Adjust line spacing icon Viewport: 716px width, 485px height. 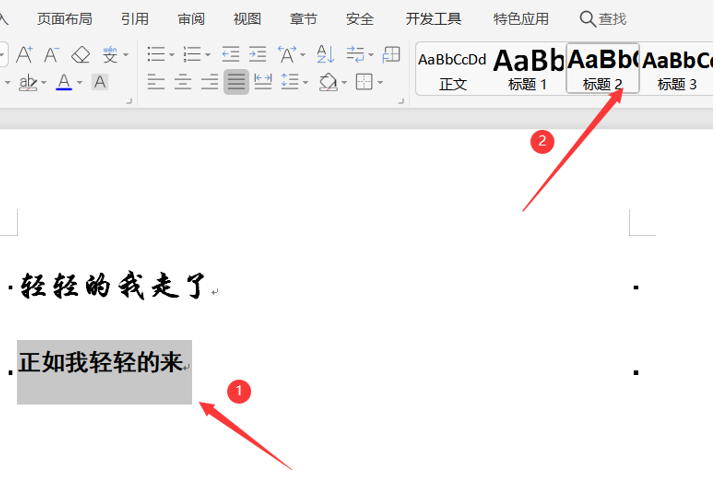tap(290, 82)
